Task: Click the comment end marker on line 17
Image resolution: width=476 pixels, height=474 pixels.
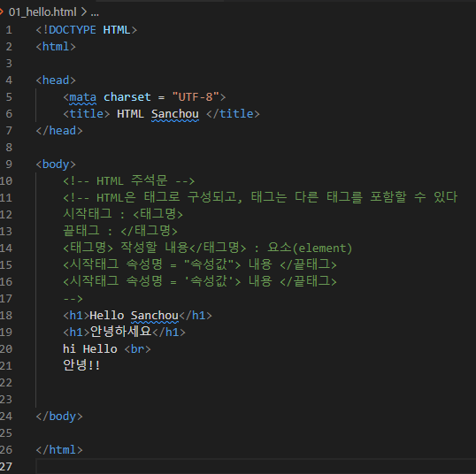Action: click(x=73, y=299)
